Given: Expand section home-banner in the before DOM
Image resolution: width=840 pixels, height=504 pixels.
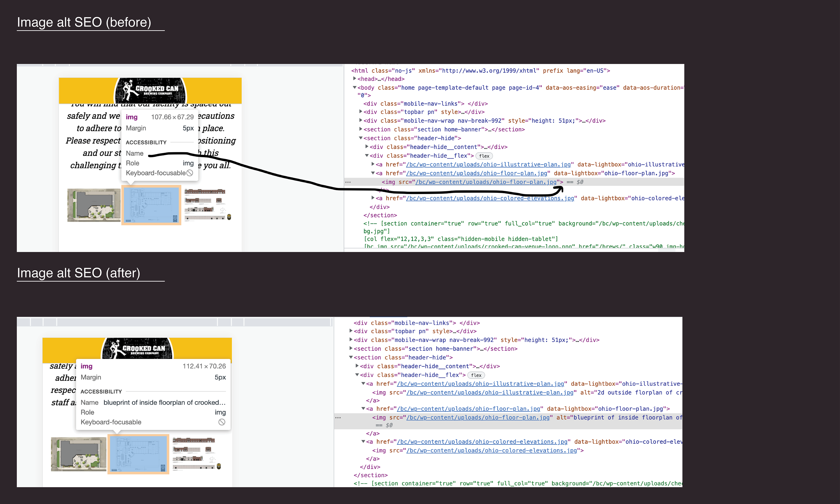Looking at the screenshot, I should [360, 129].
